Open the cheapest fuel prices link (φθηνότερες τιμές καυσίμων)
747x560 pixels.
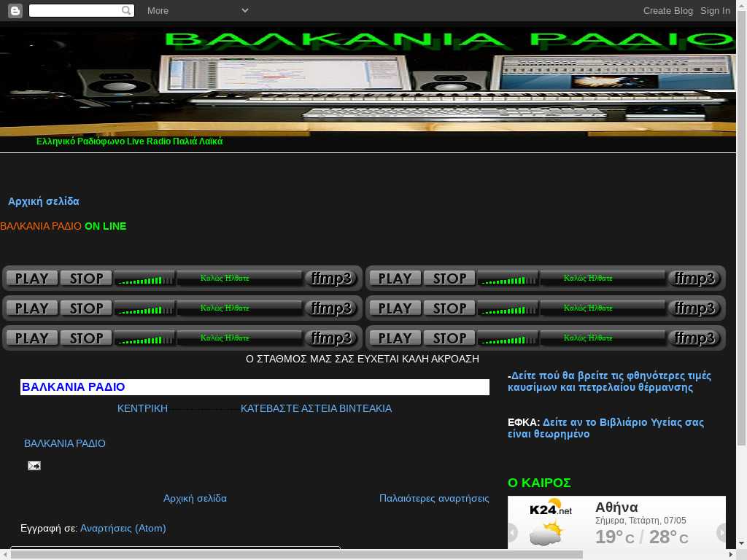(609, 381)
